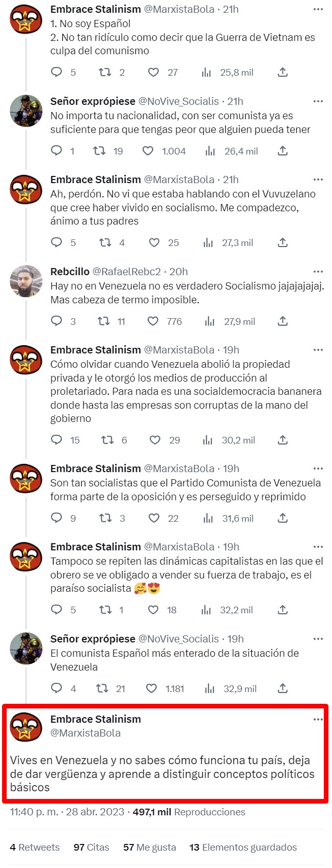332x868 pixels.
Task: Reply to the first Guerra de Vietnam tweet
Action: (57, 72)
